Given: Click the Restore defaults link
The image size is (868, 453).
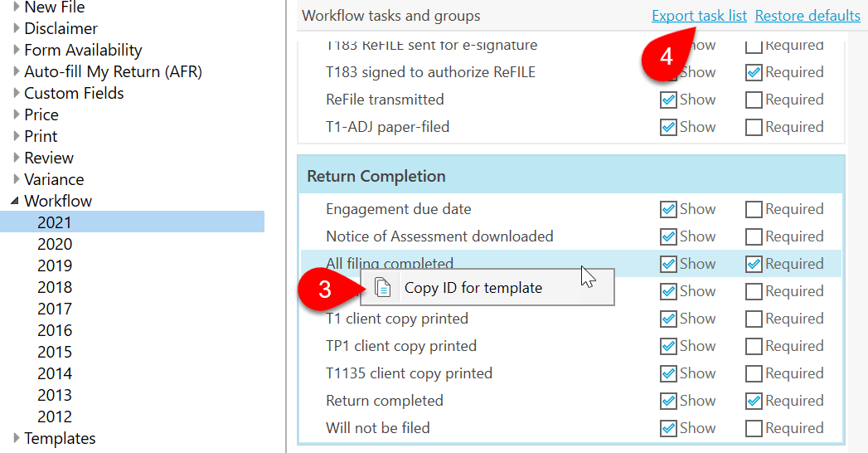Looking at the screenshot, I should pos(807,16).
